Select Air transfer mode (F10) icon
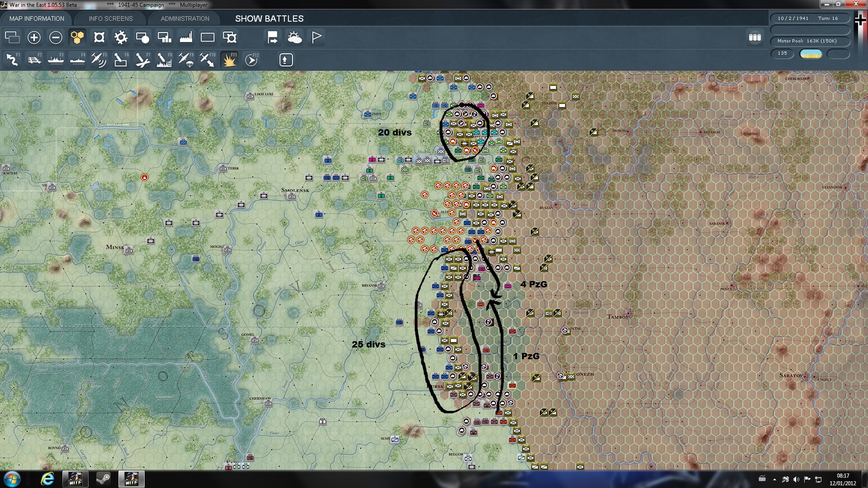Viewport: 868px width, 488px height. click(208, 60)
